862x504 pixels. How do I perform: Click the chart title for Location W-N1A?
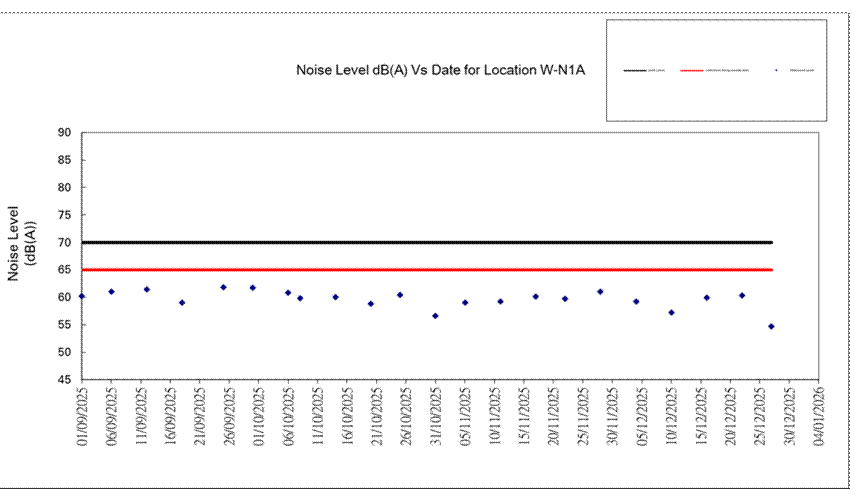pos(440,70)
